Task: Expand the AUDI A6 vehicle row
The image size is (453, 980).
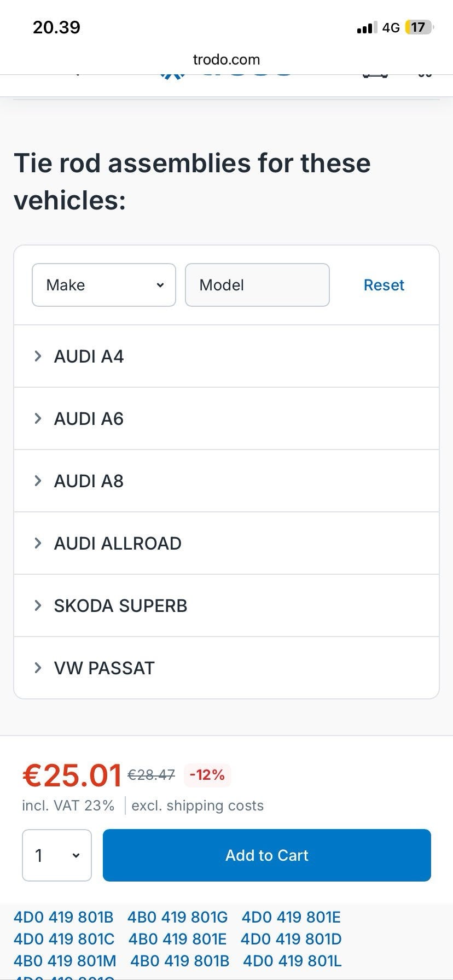Action: coord(89,419)
